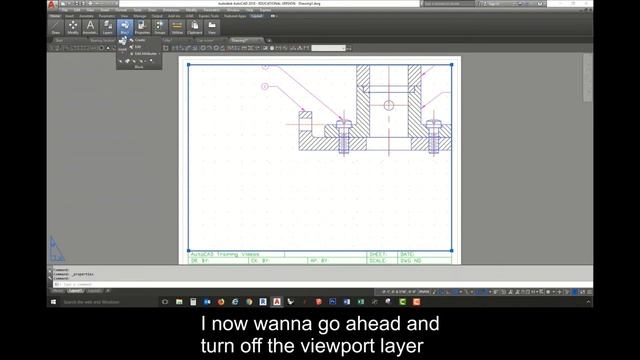Add a new drawing tab with plus
This screenshot has width=640, height=360.
click(269, 40)
